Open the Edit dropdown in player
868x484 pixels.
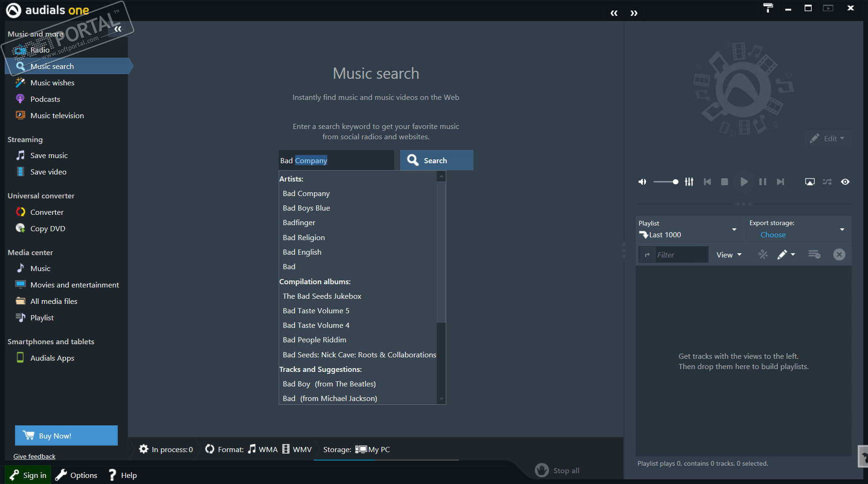[x=828, y=138]
